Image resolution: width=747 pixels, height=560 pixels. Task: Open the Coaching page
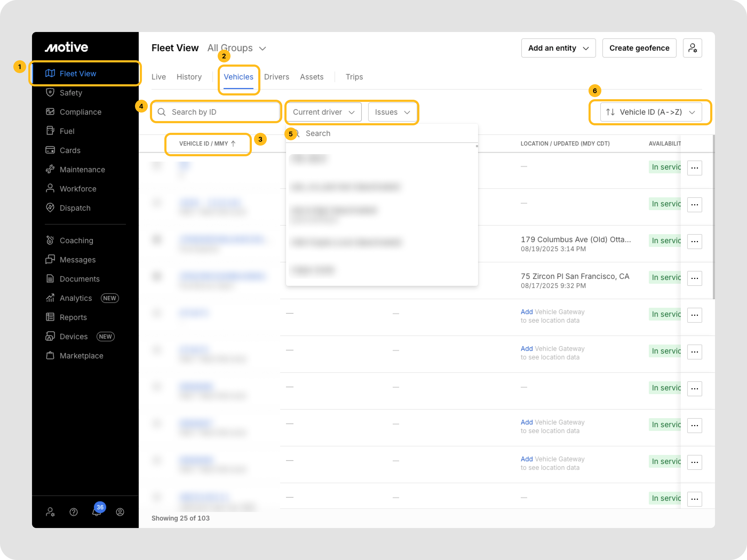(x=76, y=240)
